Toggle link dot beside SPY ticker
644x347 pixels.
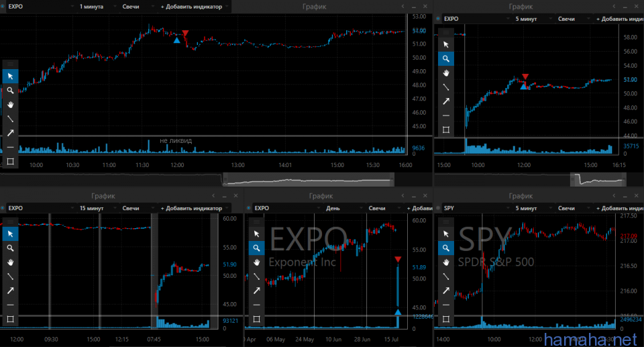pos(438,208)
